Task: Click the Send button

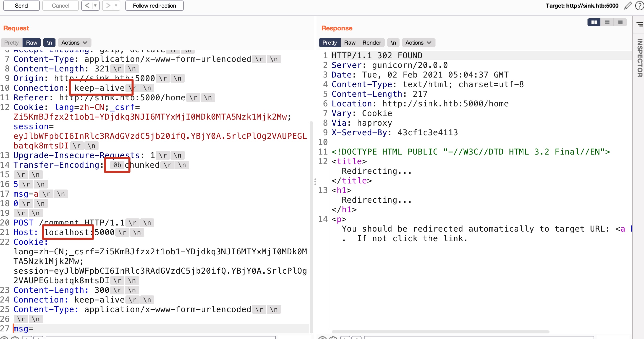Action: point(21,6)
